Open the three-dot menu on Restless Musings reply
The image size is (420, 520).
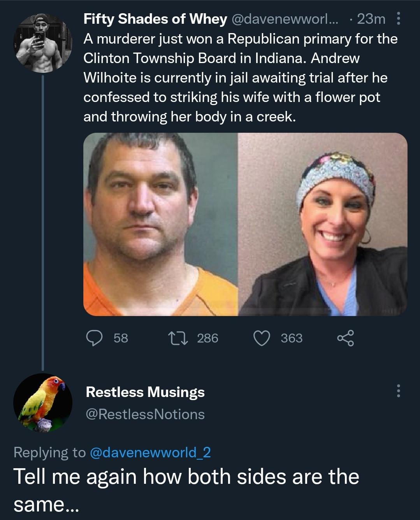[398, 391]
